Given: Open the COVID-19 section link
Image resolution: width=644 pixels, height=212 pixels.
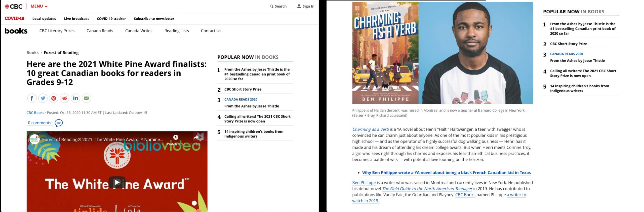Looking at the screenshot, I should [x=14, y=18].
